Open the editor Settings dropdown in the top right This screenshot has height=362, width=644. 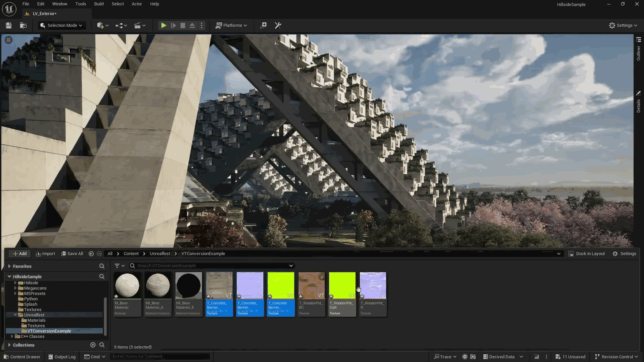click(x=623, y=25)
